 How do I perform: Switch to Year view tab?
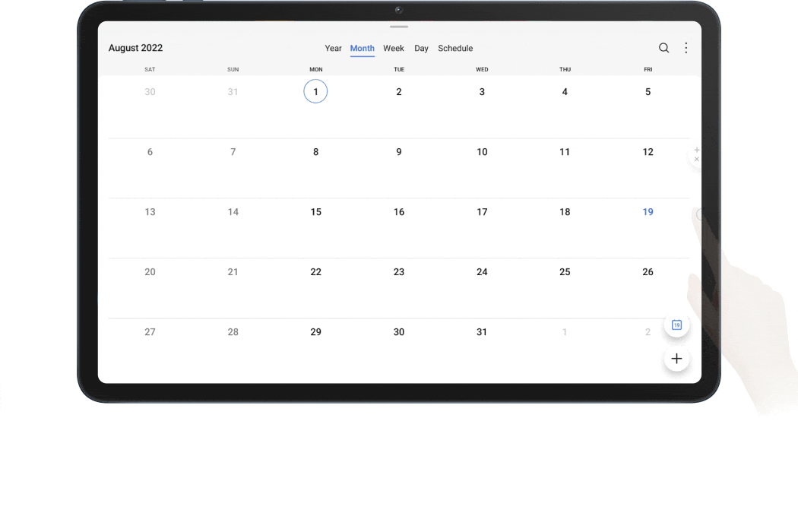click(334, 49)
